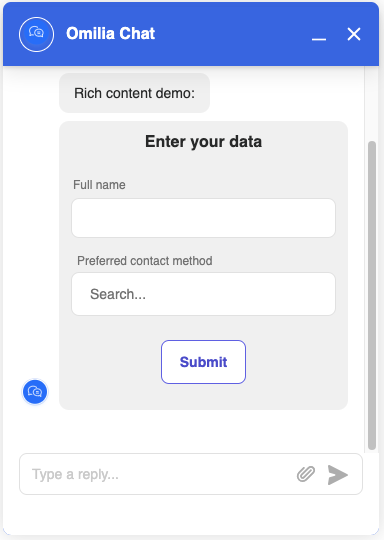Viewport: 384px width, 540px height.
Task: Click the Full name label
Action: pos(99,185)
